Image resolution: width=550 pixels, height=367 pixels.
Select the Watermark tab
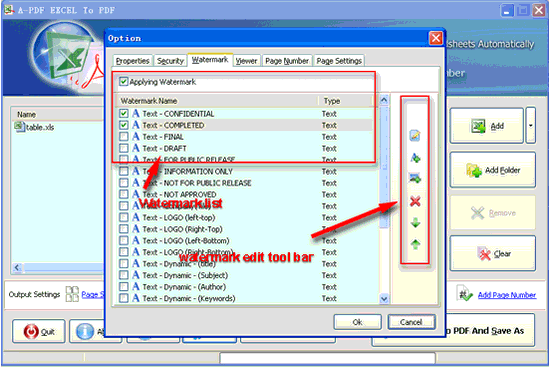pyautogui.click(x=210, y=60)
